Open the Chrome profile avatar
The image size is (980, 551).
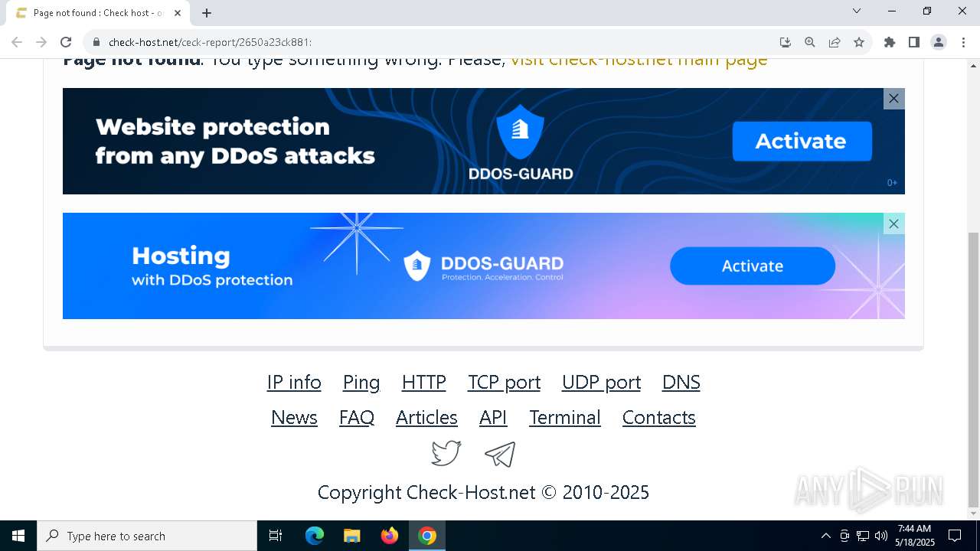939,42
